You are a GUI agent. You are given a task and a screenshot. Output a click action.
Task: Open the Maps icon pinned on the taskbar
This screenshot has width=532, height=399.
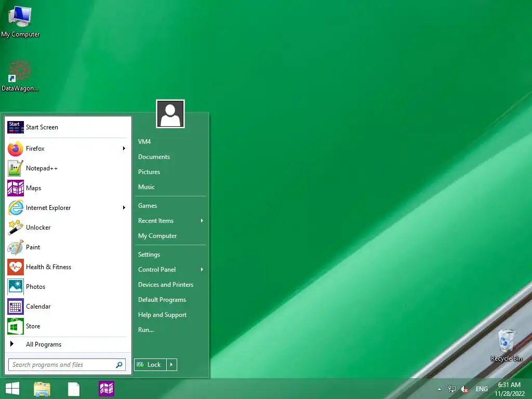107,389
